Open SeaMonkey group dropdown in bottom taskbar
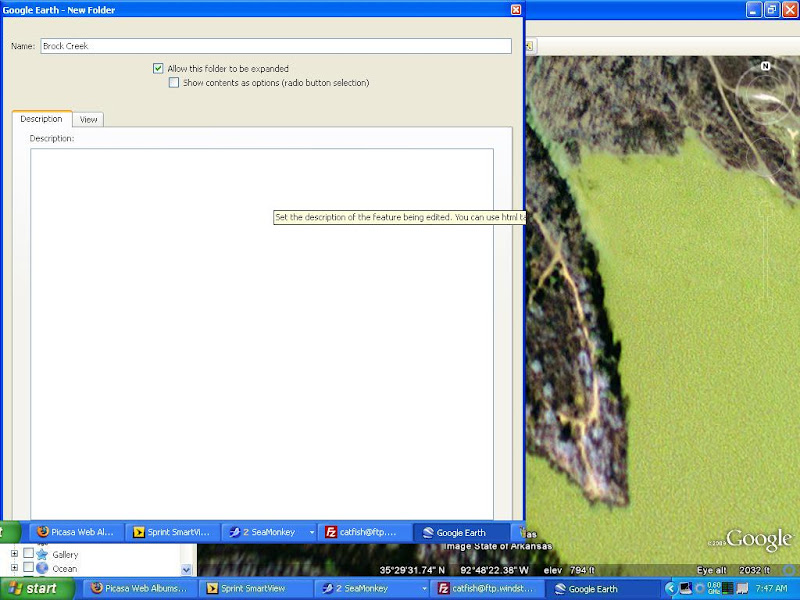The height and width of the screenshot is (600, 800). (x=423, y=589)
